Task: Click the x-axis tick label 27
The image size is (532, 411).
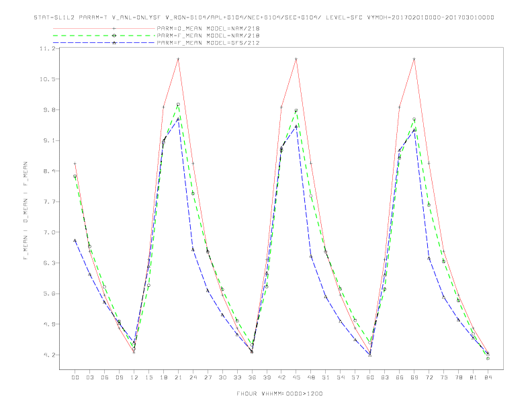Action: pos(208,377)
